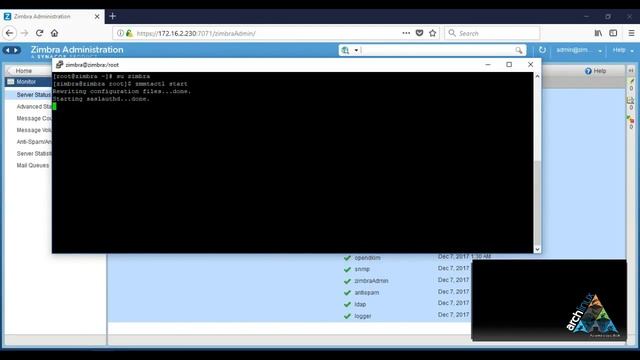This screenshot has height=360, width=640.
Task: Open the Firefox hamburger menu
Action: pos(631,33)
